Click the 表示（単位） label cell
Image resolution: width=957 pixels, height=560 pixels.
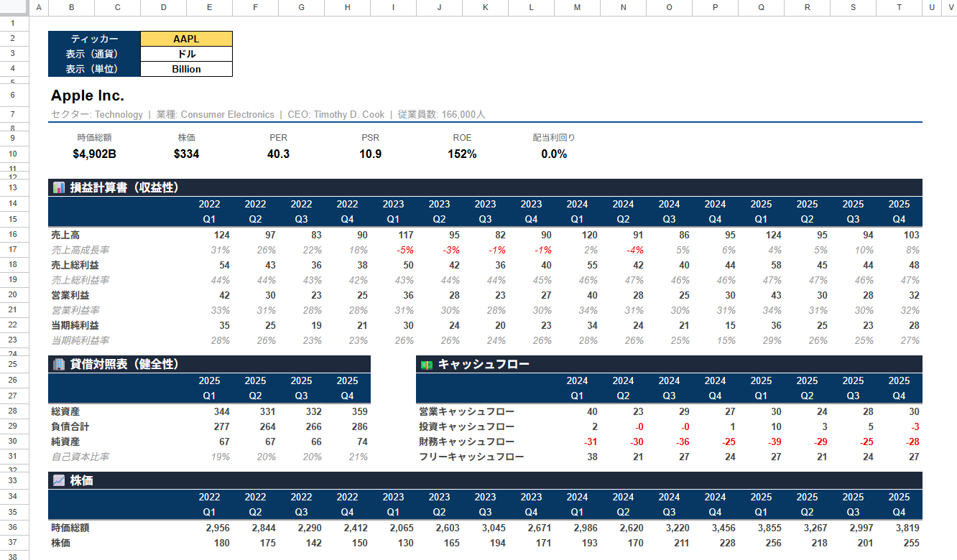pyautogui.click(x=95, y=69)
